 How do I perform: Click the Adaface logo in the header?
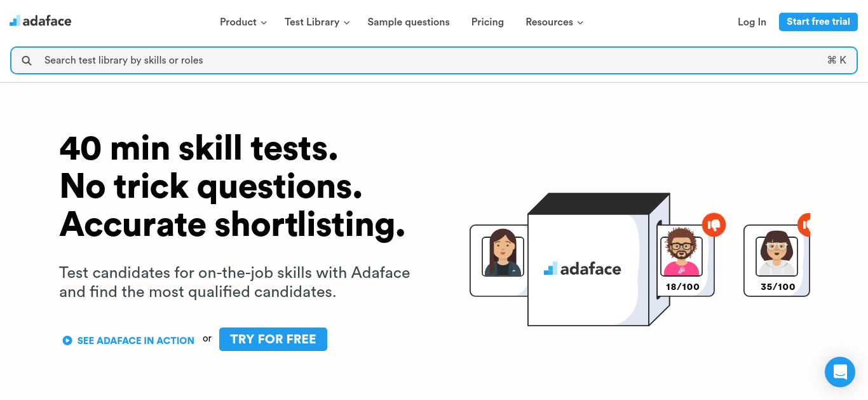click(40, 21)
